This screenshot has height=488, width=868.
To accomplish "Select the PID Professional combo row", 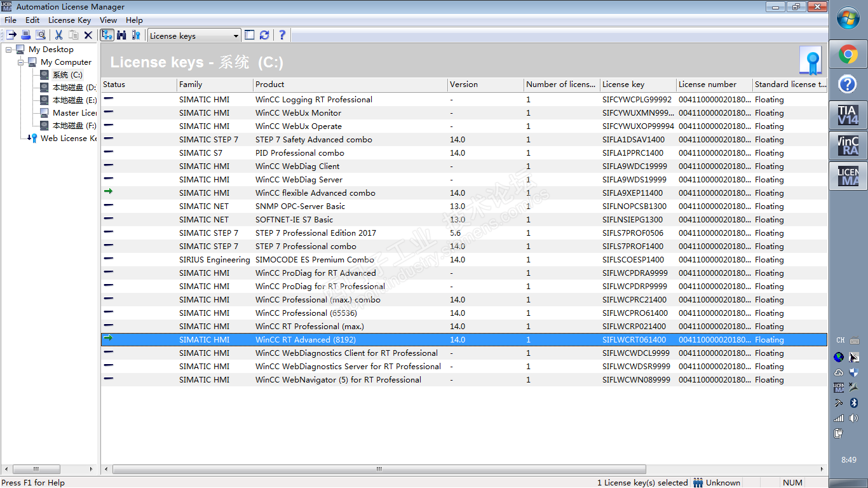I will pos(464,153).
